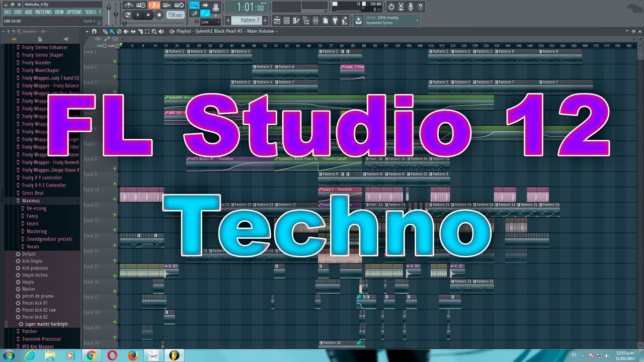This screenshot has height=362, width=644.
Task: Open the FILE menu
Action: (x=8, y=12)
